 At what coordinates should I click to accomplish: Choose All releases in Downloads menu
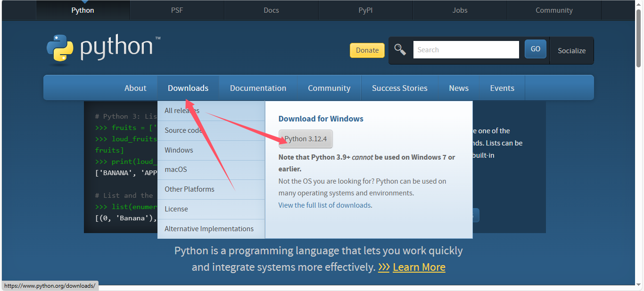tap(211, 111)
